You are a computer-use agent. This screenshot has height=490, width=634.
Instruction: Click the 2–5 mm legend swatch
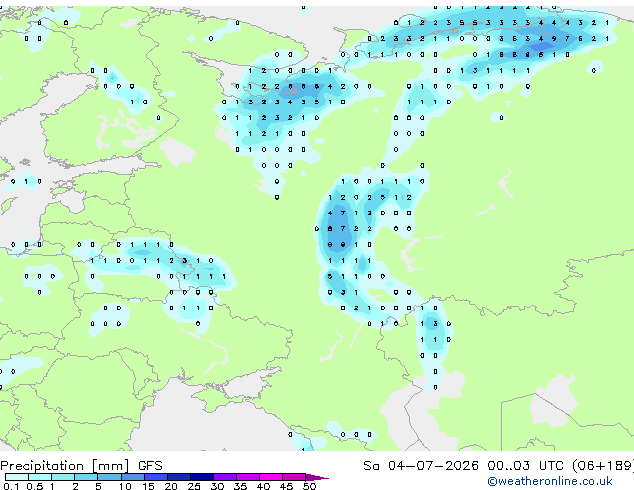click(86, 477)
